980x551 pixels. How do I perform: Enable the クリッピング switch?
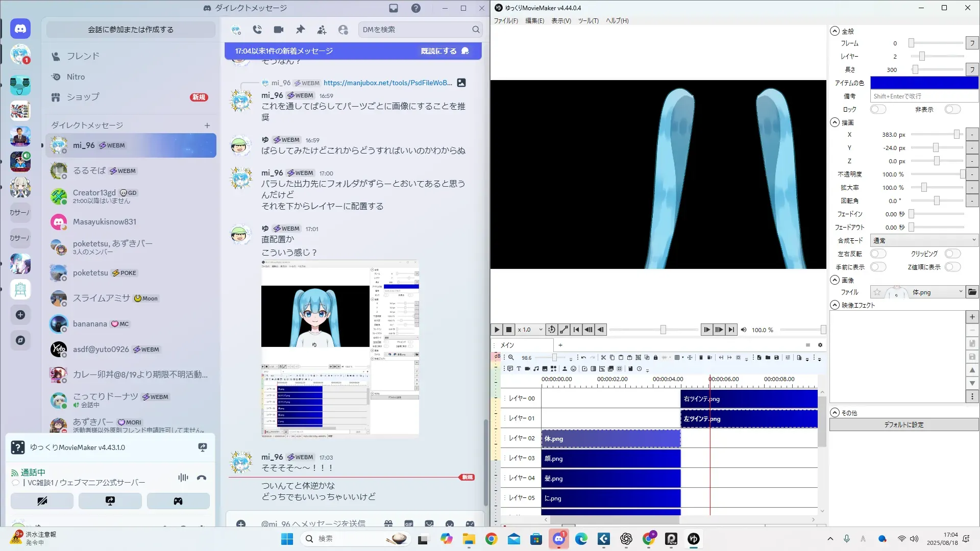coord(952,254)
